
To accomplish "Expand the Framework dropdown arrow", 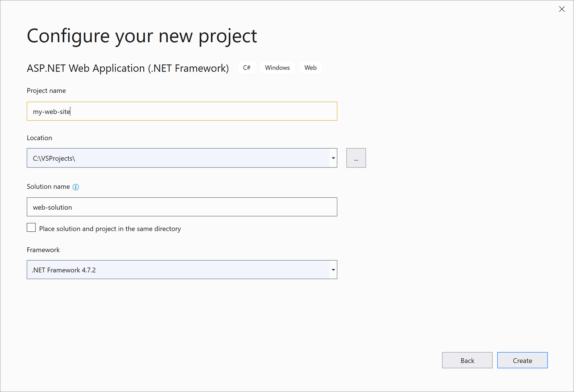I will [333, 270].
